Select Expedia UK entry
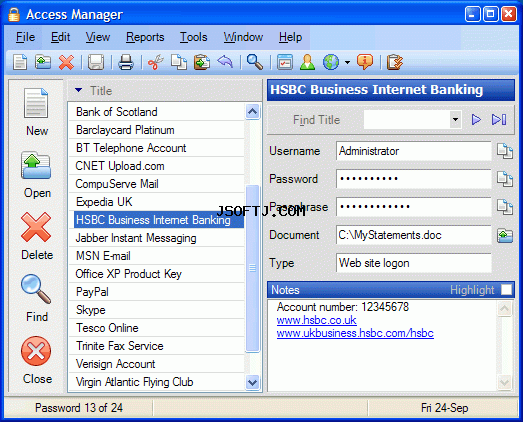This screenshot has width=523, height=422. pyautogui.click(x=156, y=202)
